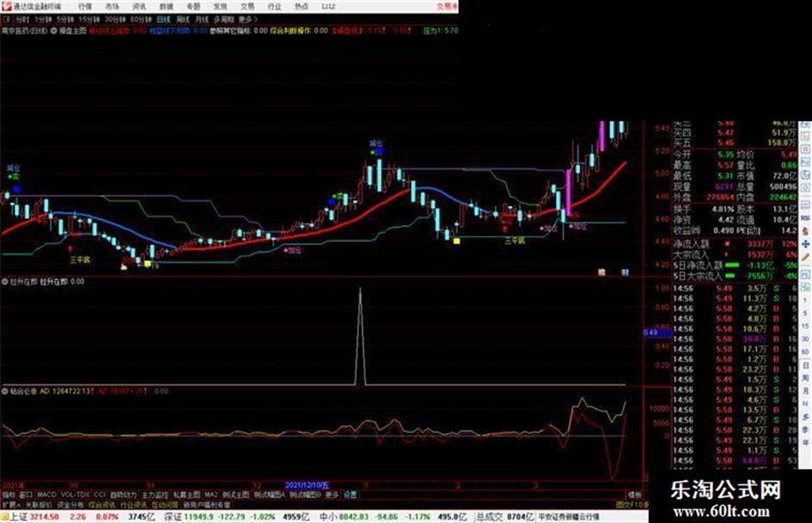
Task: Open the 数据 menu
Action: (166, 6)
